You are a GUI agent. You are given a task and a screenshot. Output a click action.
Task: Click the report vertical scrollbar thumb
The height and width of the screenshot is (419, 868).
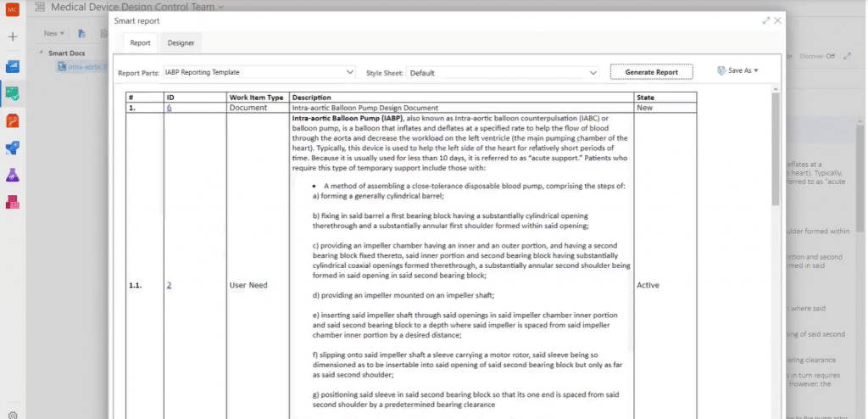point(775,148)
